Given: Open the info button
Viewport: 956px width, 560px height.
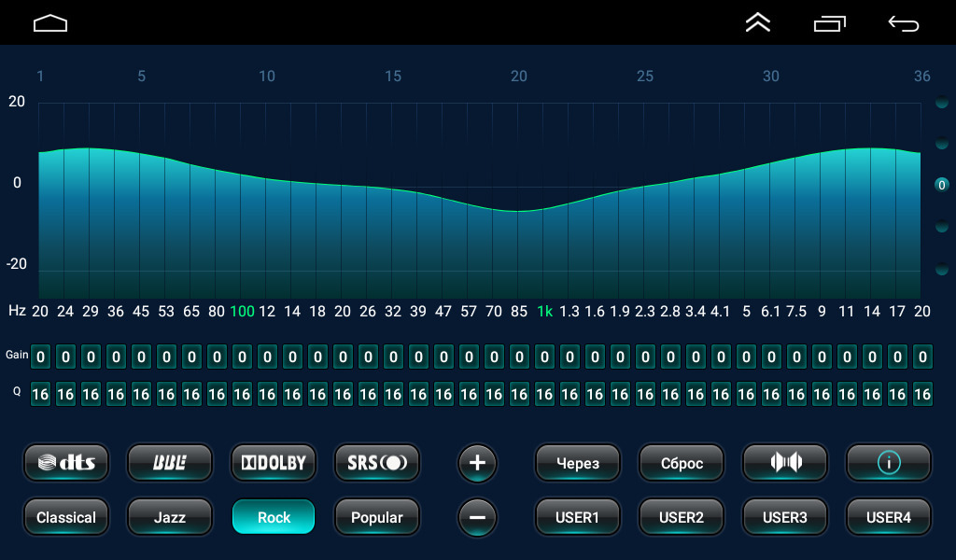Looking at the screenshot, I should 889,462.
